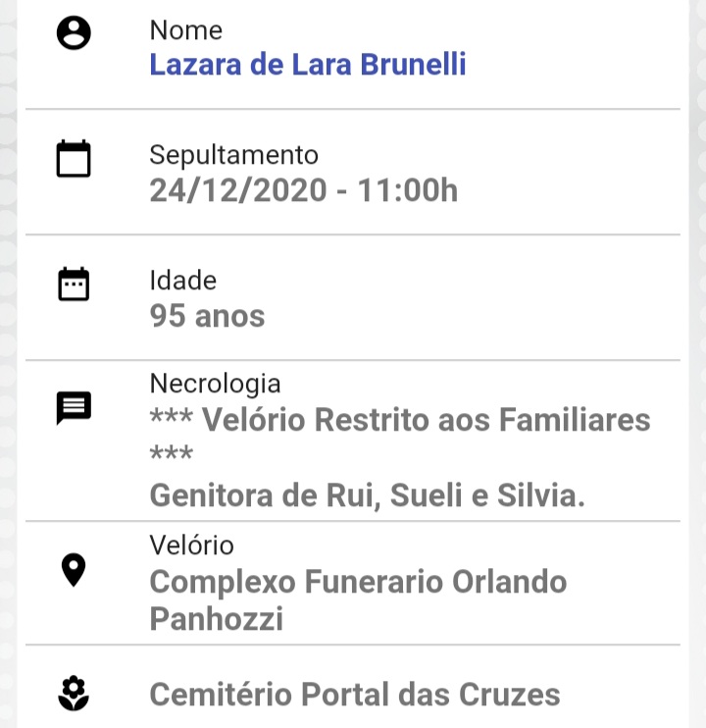706x728 pixels.
Task: Click the Necrologia field label
Action: pyautogui.click(x=215, y=384)
